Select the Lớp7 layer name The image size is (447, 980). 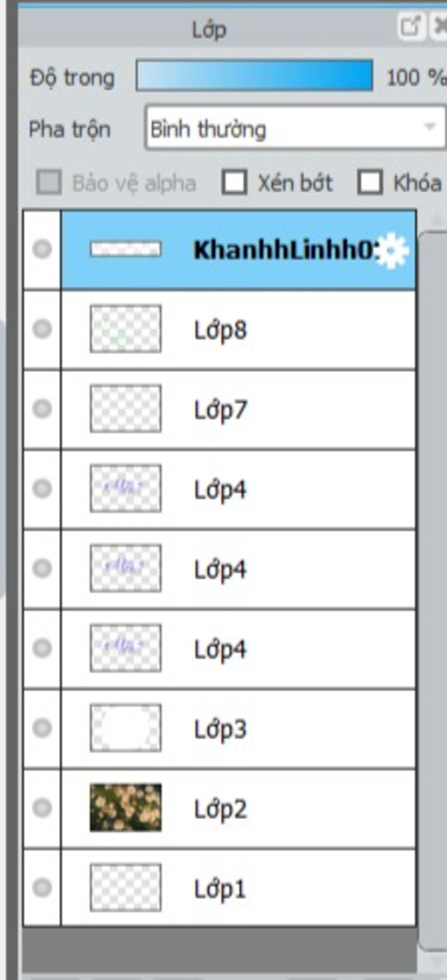tap(220, 409)
